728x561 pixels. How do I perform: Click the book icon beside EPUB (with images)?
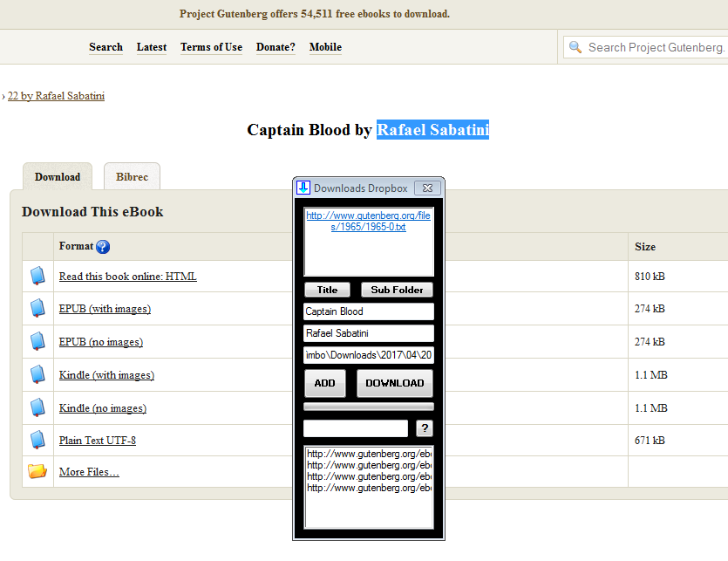37,308
